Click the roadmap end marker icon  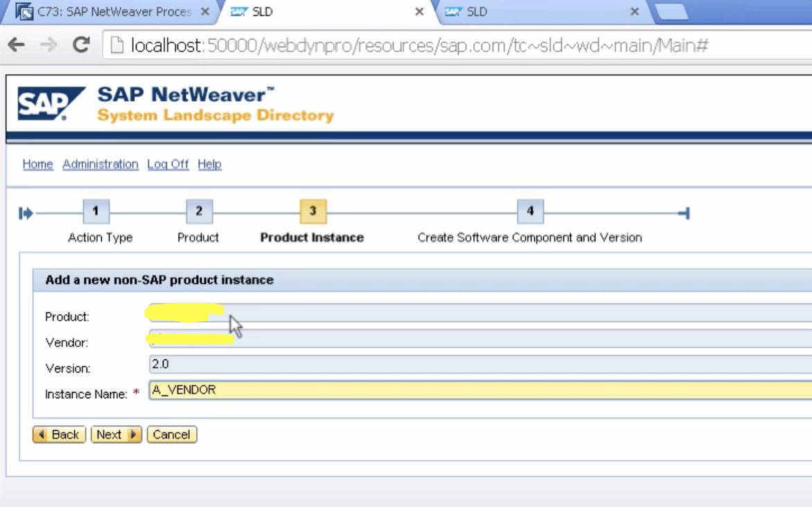[x=684, y=213]
